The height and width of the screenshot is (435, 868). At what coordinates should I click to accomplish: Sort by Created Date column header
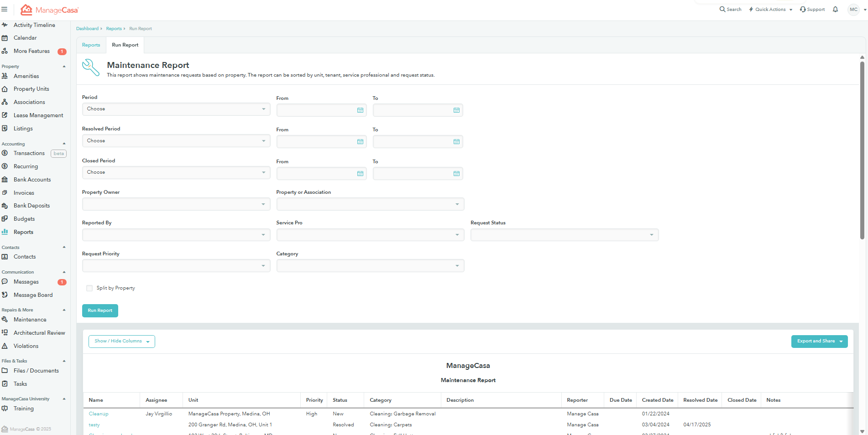click(x=657, y=400)
